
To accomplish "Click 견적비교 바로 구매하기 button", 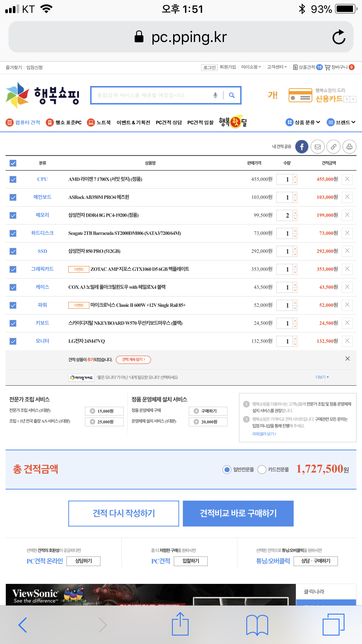I will point(238,513).
